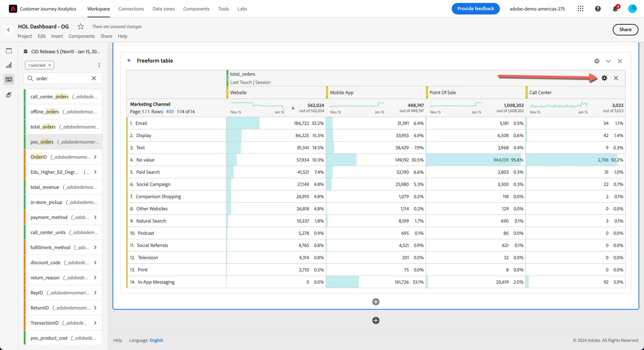Switch to the Data views tab

point(164,9)
